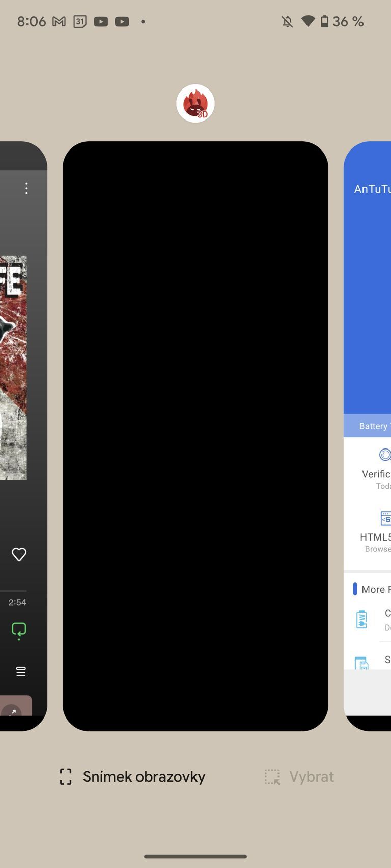Toggle the green repeat icon
This screenshot has width=391, height=868.
[19, 631]
